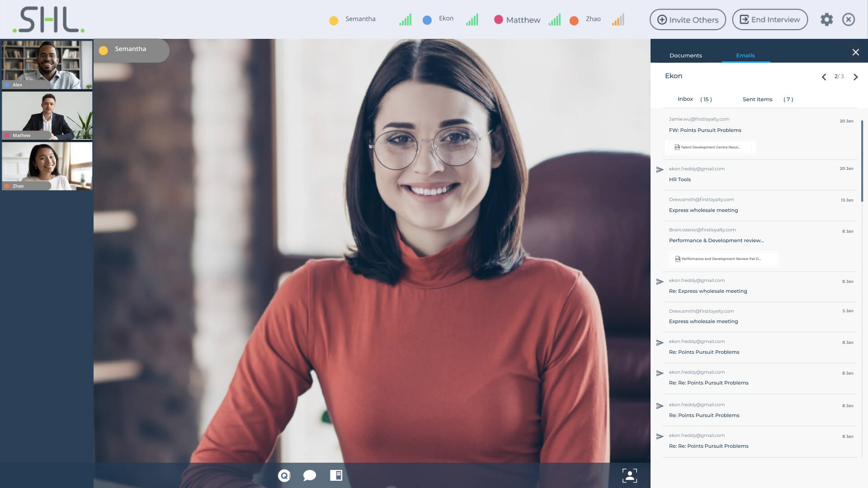Click Zhao's orange signal strength indicator
Screen dimensions: 868x488
coord(618,19)
